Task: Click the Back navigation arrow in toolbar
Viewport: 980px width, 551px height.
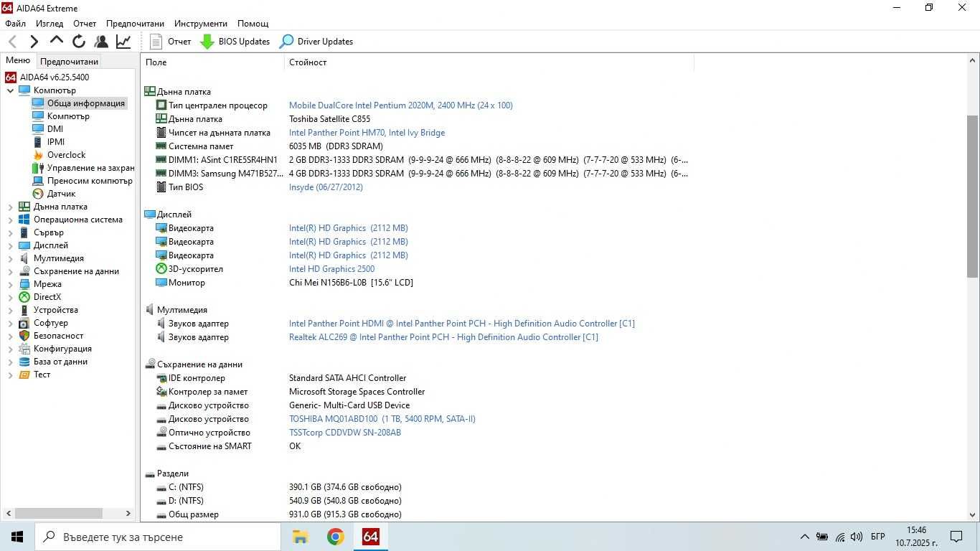Action: tap(12, 42)
